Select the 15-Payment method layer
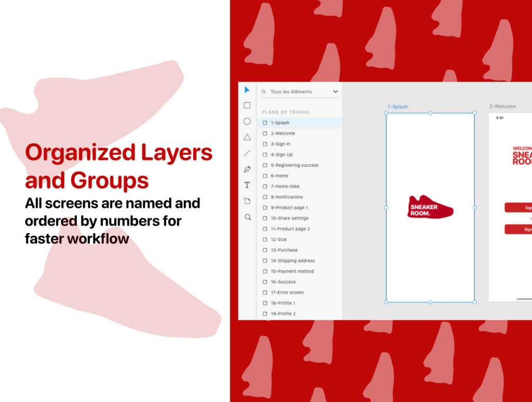The height and width of the screenshot is (402, 532). [x=299, y=271]
